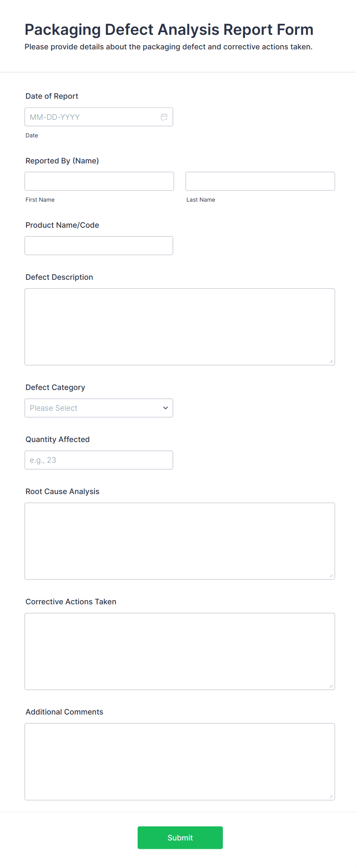Click the Corrective Actions Taken text area
The height and width of the screenshot is (868, 356).
[x=180, y=651]
